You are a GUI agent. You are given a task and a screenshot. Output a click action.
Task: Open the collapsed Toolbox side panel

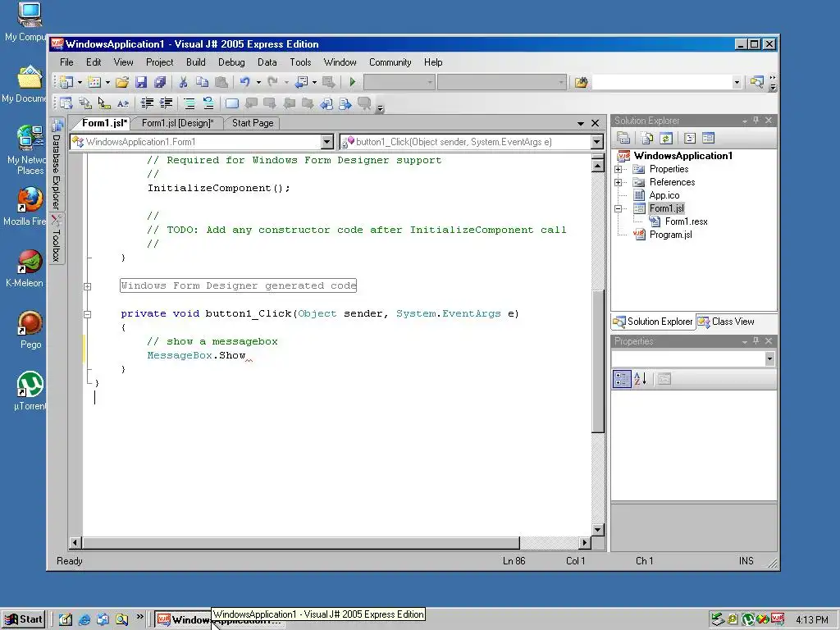57,239
